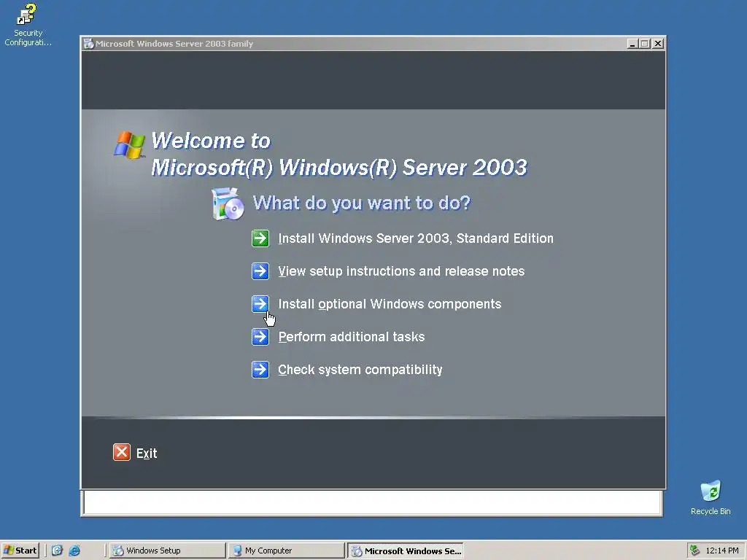Click the system tray network icon
Viewport: 747px width, 560px height.
pos(694,551)
